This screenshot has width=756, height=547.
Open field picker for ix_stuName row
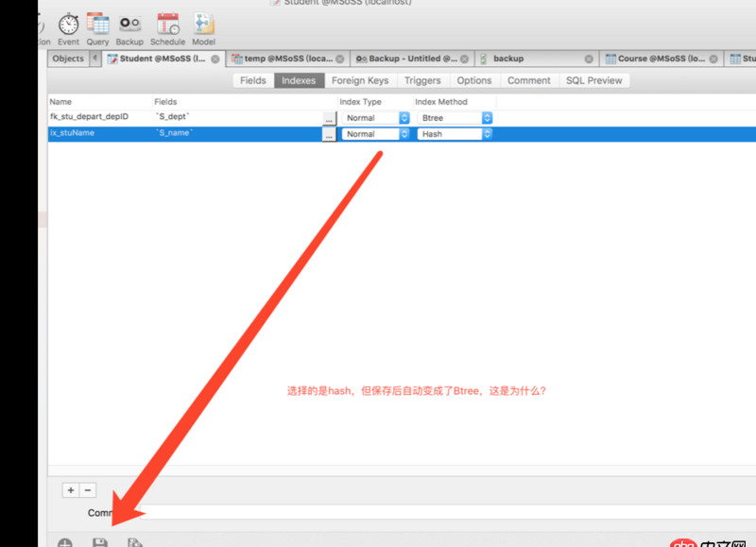pyautogui.click(x=329, y=134)
